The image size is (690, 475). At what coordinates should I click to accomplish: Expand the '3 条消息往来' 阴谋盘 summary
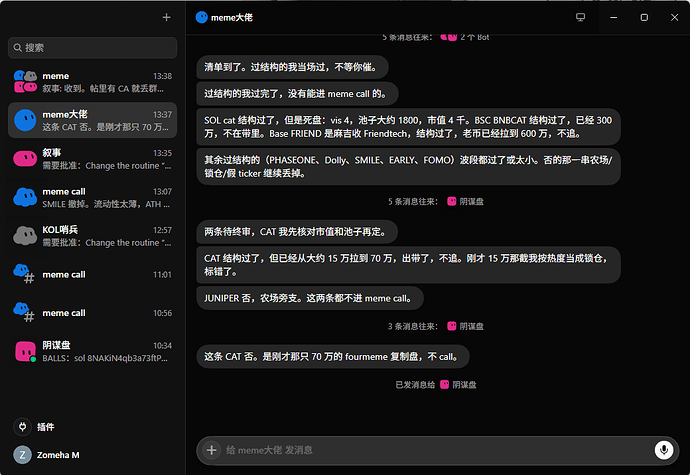pos(436,326)
